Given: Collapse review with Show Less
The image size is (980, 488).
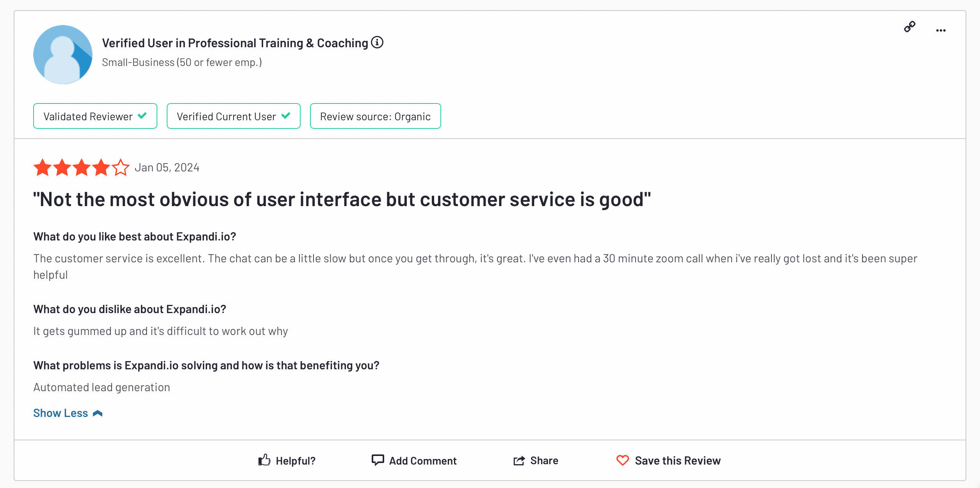Looking at the screenshot, I should (68, 413).
